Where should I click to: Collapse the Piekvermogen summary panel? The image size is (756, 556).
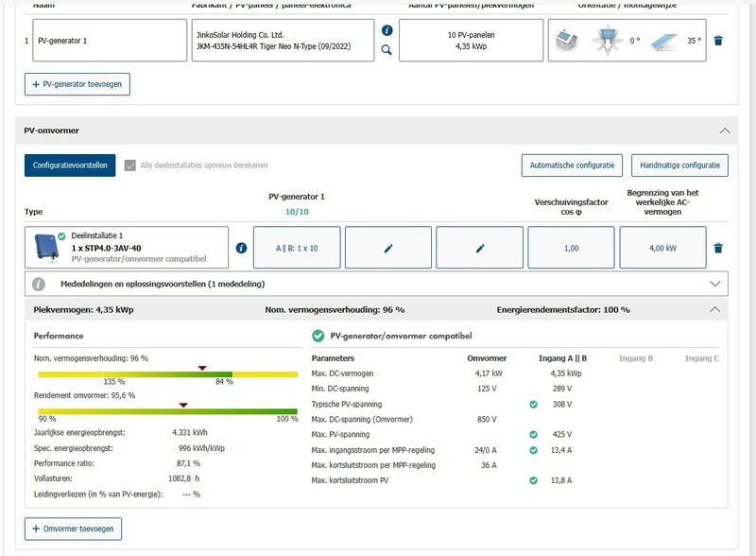click(x=713, y=309)
